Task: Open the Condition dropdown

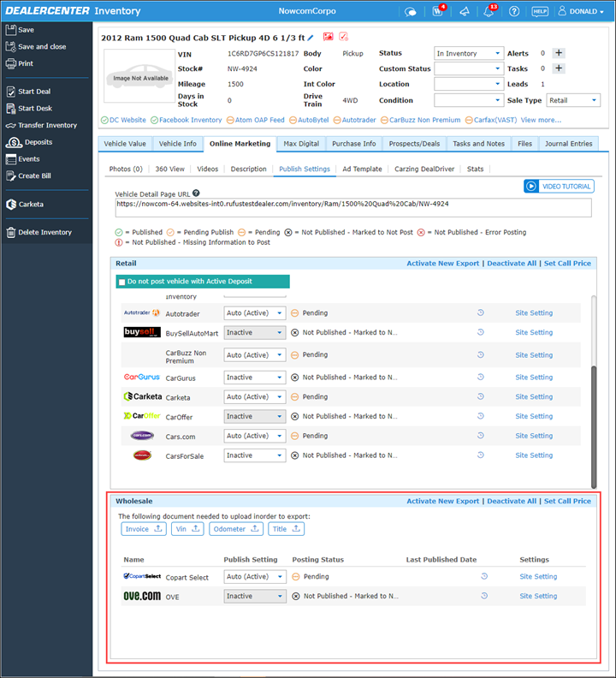Action: coord(469,100)
